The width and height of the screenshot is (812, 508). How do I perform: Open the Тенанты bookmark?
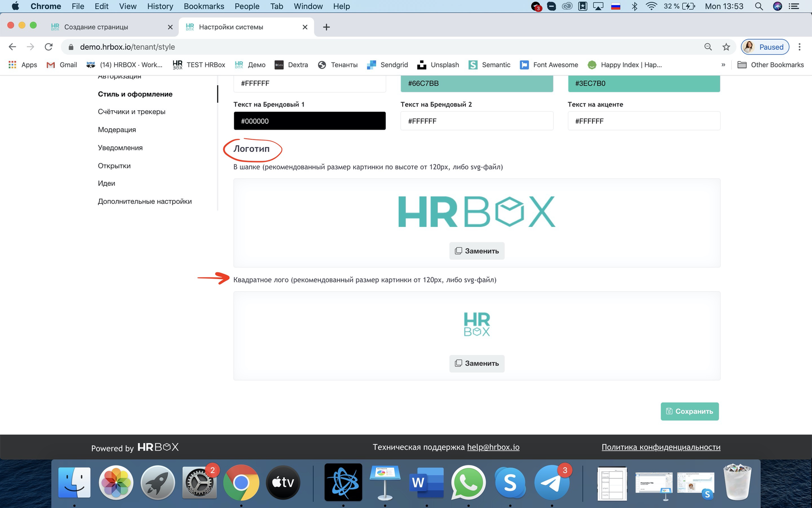click(337, 65)
